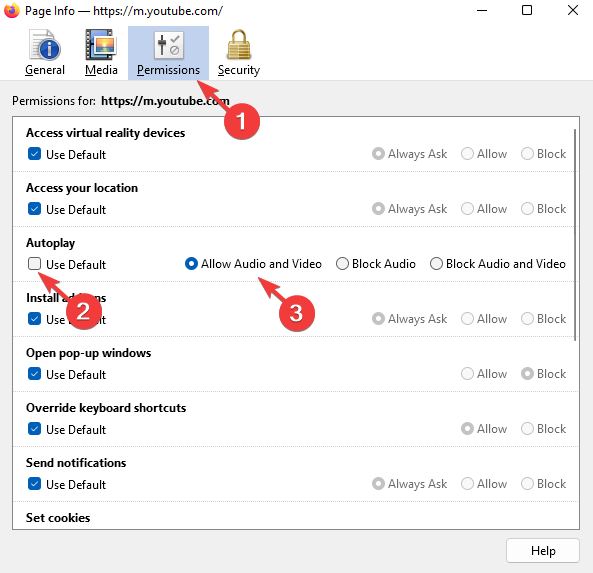This screenshot has width=593, height=573.
Task: Close the Page Info window
Action: tap(573, 10)
